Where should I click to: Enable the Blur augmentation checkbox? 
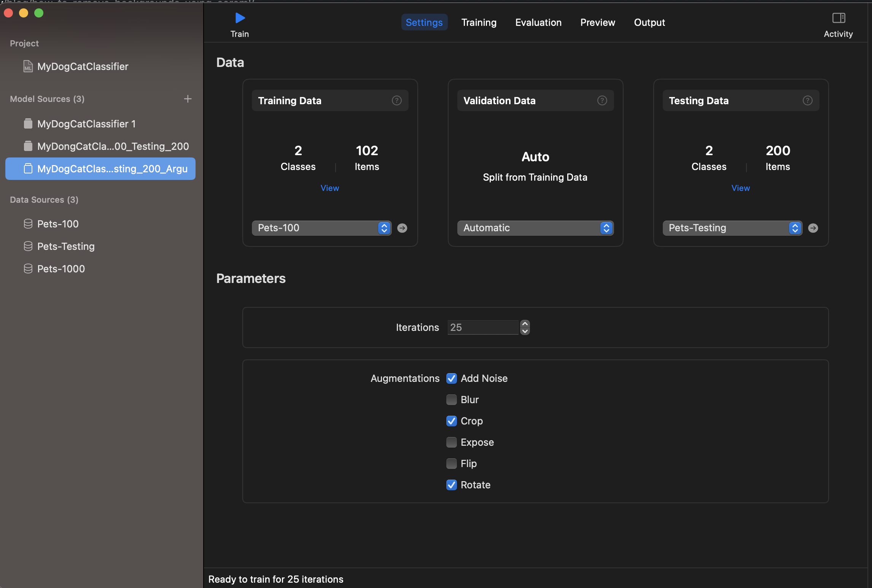pos(452,400)
